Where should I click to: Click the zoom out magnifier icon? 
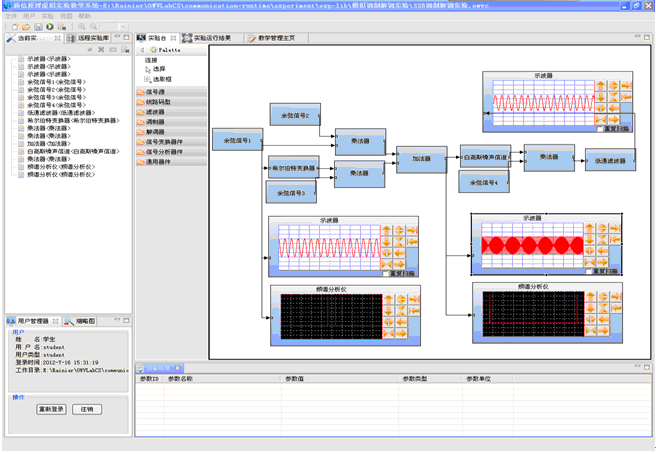(x=93, y=27)
